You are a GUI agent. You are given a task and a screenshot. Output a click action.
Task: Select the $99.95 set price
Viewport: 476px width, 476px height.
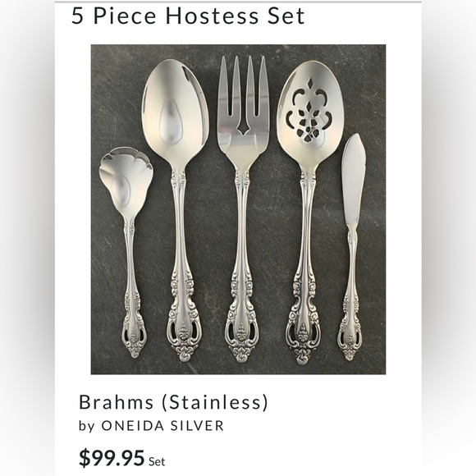(x=112, y=458)
